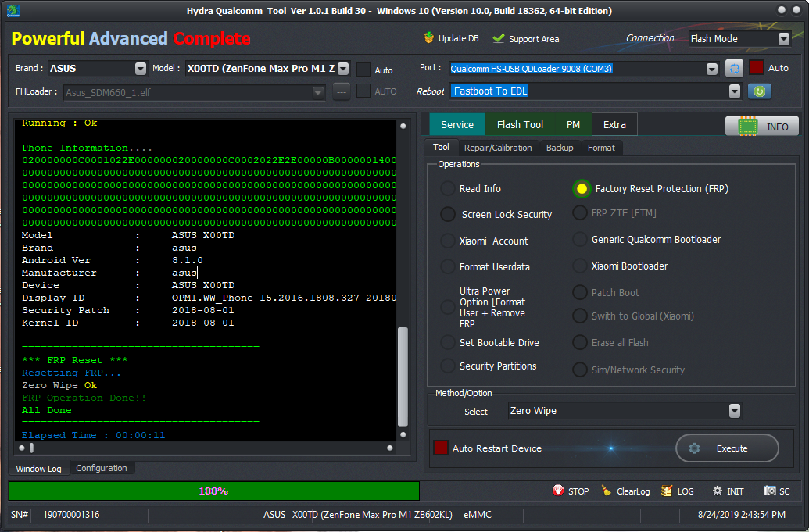Image resolution: width=809 pixels, height=532 pixels.
Task: Click the INFO chip icon button
Action: pos(761,127)
